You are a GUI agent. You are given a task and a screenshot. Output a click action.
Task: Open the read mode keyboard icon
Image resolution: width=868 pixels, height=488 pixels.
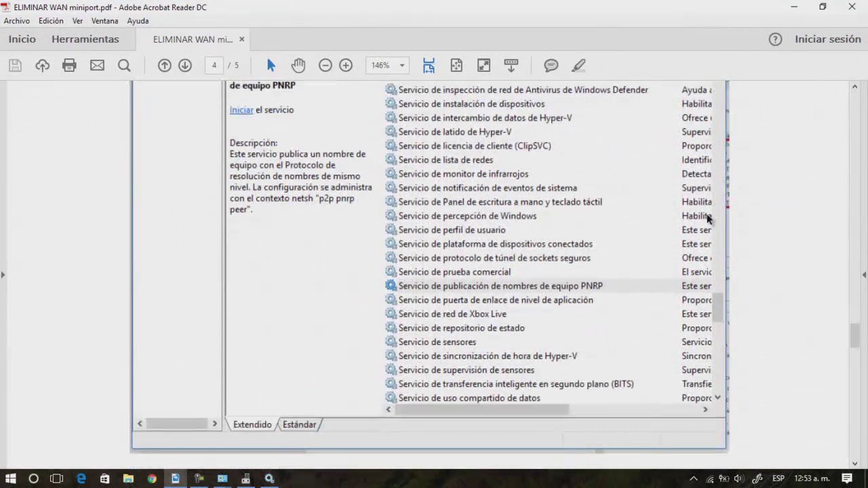pos(511,66)
